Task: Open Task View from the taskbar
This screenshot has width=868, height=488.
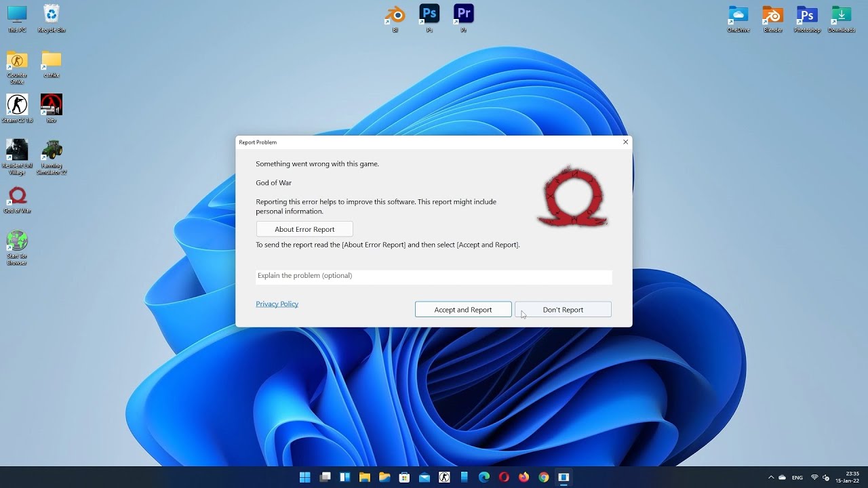Action: 325,477
